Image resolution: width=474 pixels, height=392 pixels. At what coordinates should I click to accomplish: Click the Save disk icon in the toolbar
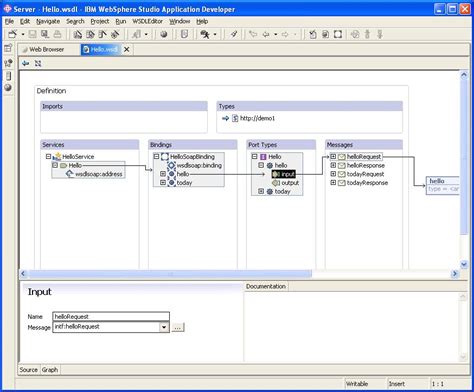(x=32, y=34)
